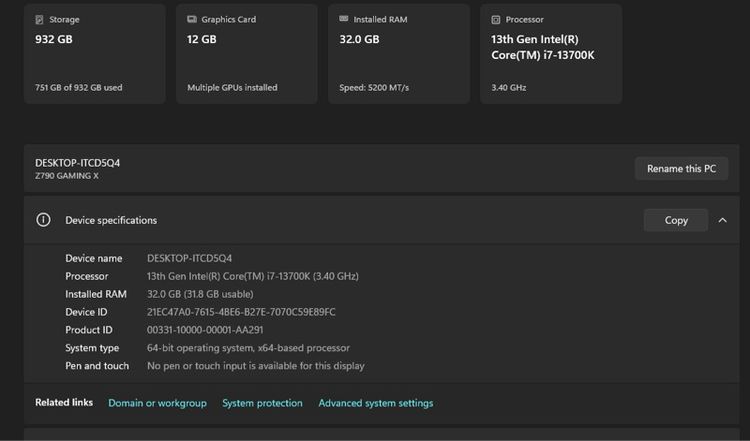Open the System protection link
The height and width of the screenshot is (441, 750).
262,403
